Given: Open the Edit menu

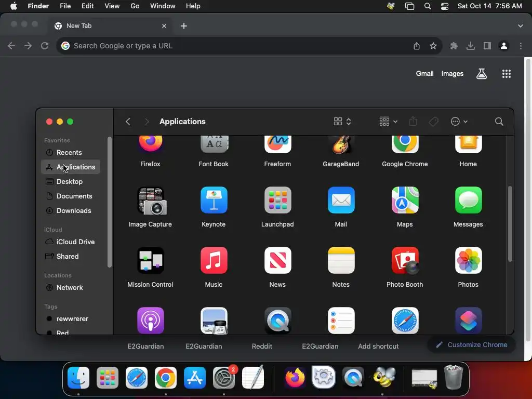Looking at the screenshot, I should click(x=87, y=6).
